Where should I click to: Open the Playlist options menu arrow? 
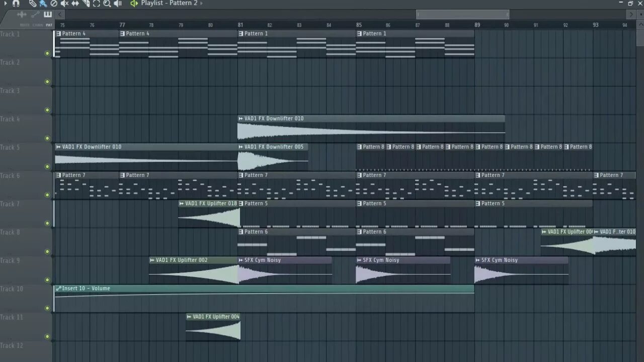click(x=6, y=3)
